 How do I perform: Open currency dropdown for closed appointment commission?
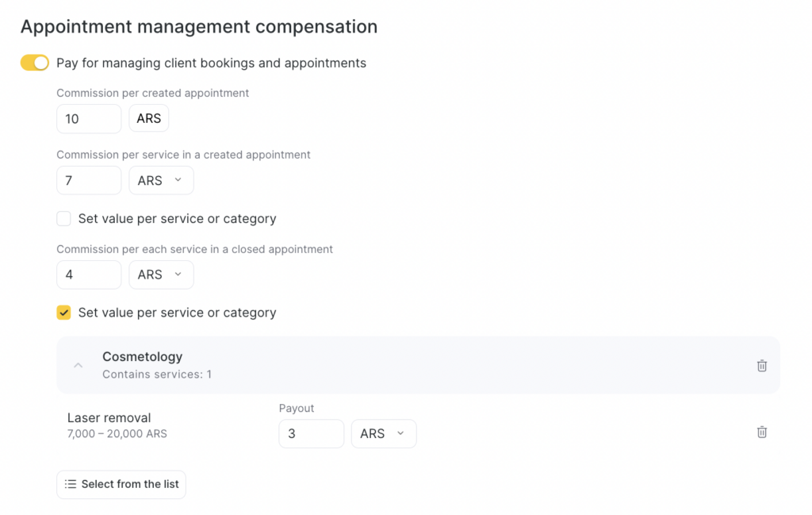[161, 275]
